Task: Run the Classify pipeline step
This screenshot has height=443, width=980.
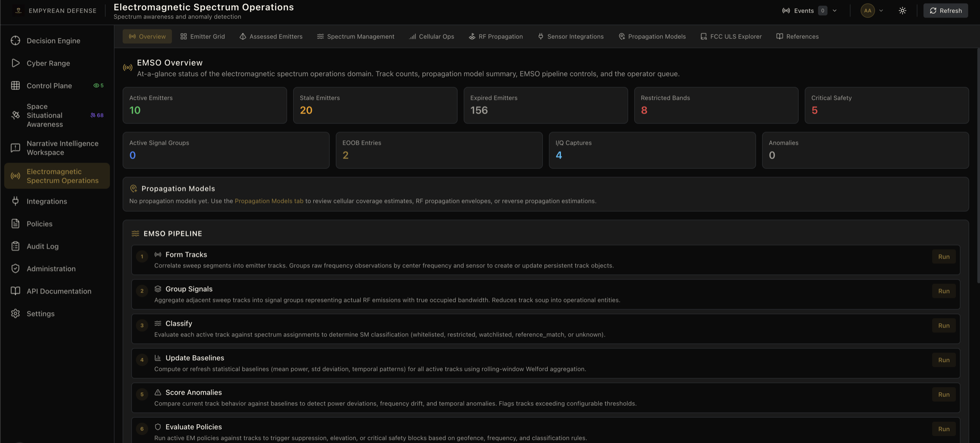Action: pos(944,326)
